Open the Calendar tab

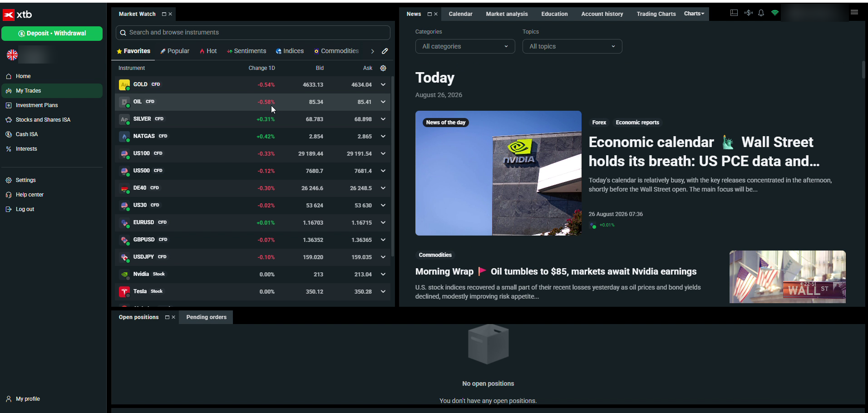click(460, 14)
